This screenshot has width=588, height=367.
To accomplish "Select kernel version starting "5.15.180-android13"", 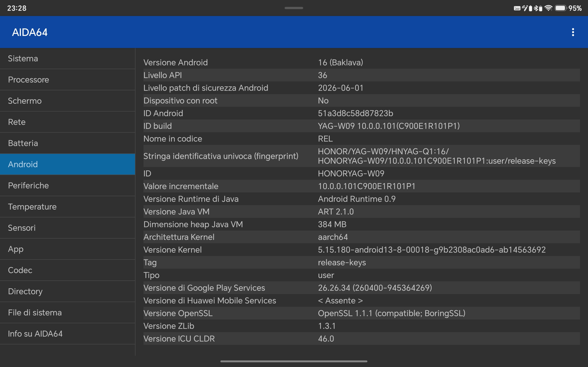I will click(x=432, y=250).
